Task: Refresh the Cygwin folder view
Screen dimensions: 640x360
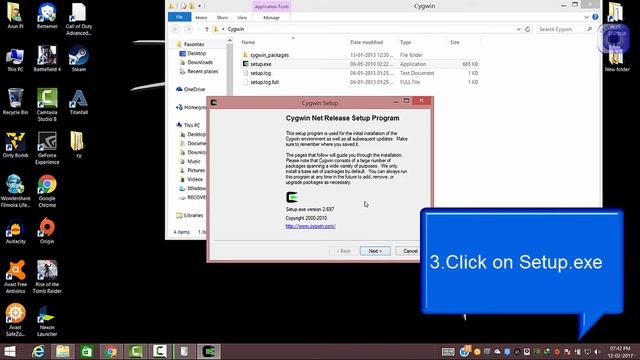Action: coord(527,29)
